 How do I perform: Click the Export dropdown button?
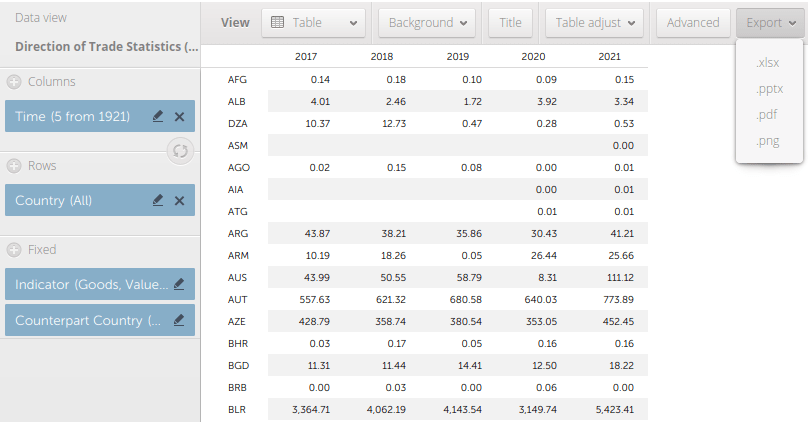pos(770,23)
